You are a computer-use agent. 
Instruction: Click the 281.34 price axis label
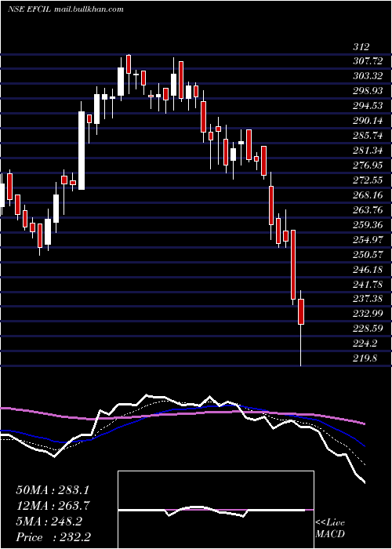tap(368, 151)
